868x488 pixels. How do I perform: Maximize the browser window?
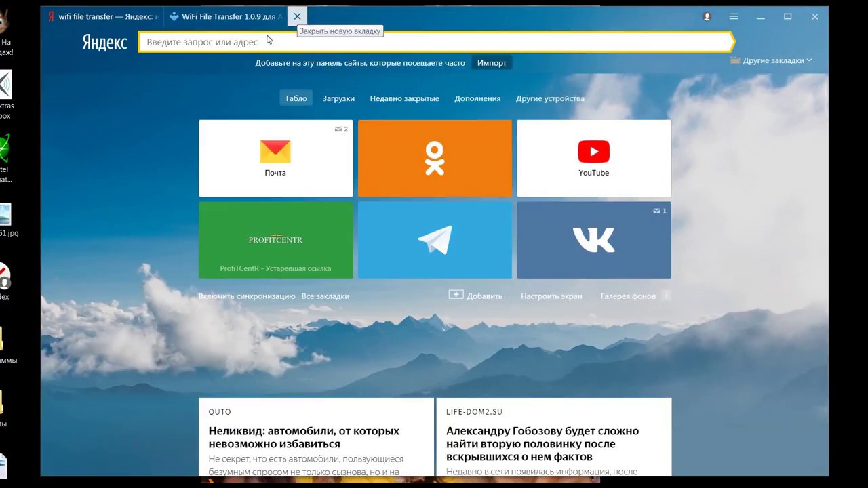(x=788, y=16)
